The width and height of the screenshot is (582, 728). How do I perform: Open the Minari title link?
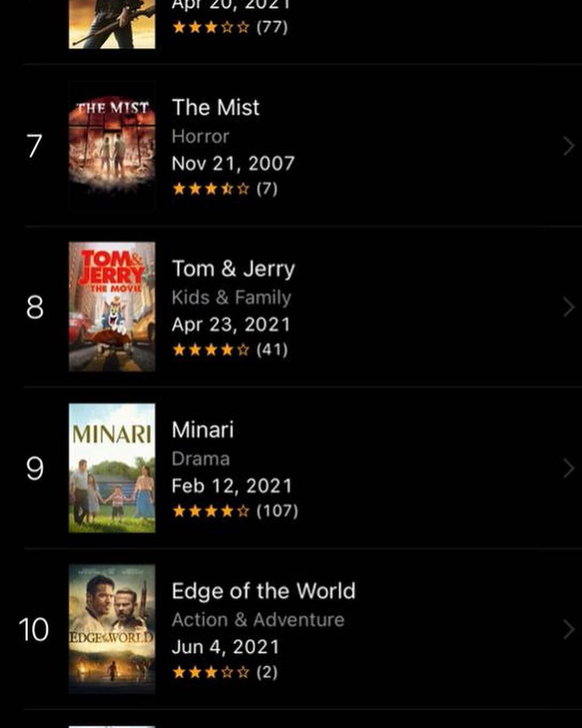pyautogui.click(x=203, y=430)
